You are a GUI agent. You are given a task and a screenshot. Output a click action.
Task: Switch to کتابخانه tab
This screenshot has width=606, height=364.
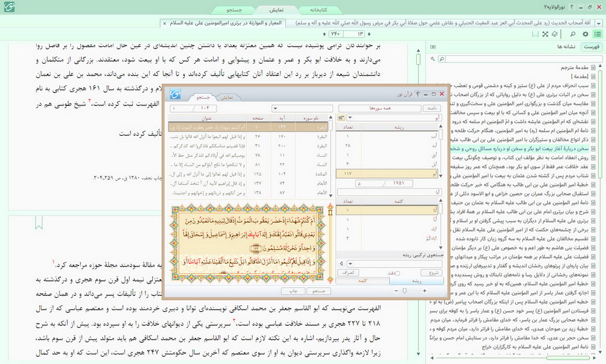[319, 10]
